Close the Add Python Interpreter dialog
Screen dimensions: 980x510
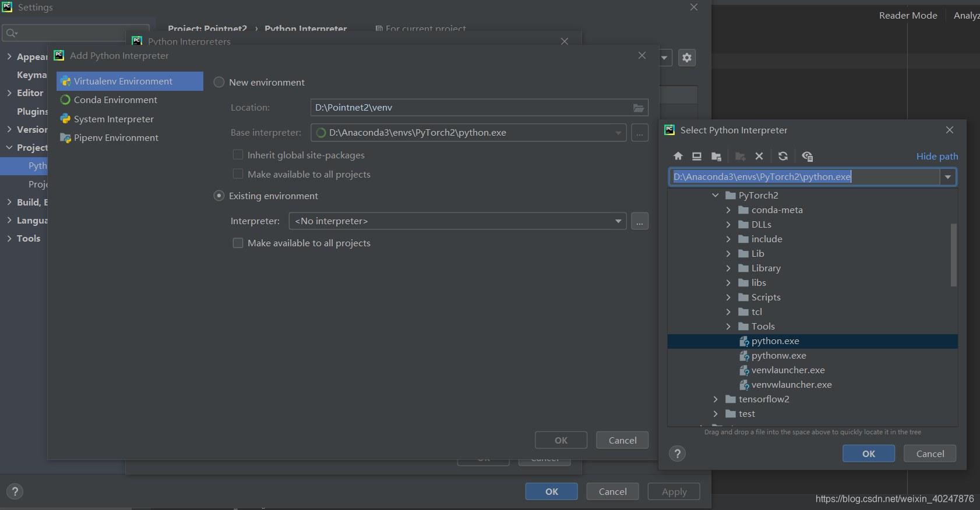coord(642,55)
